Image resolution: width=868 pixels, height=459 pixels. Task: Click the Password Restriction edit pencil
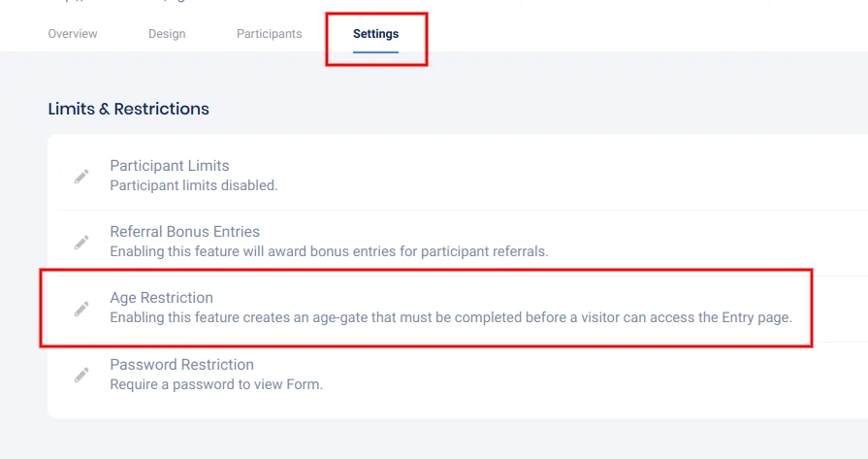tap(81, 374)
